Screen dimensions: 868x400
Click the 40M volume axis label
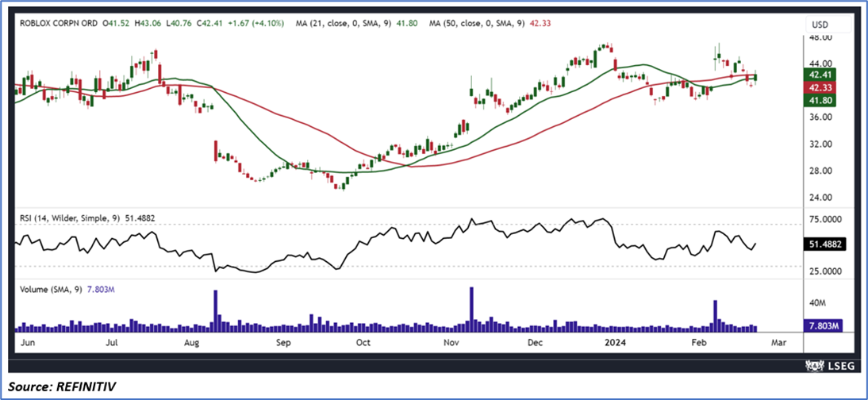click(x=818, y=304)
